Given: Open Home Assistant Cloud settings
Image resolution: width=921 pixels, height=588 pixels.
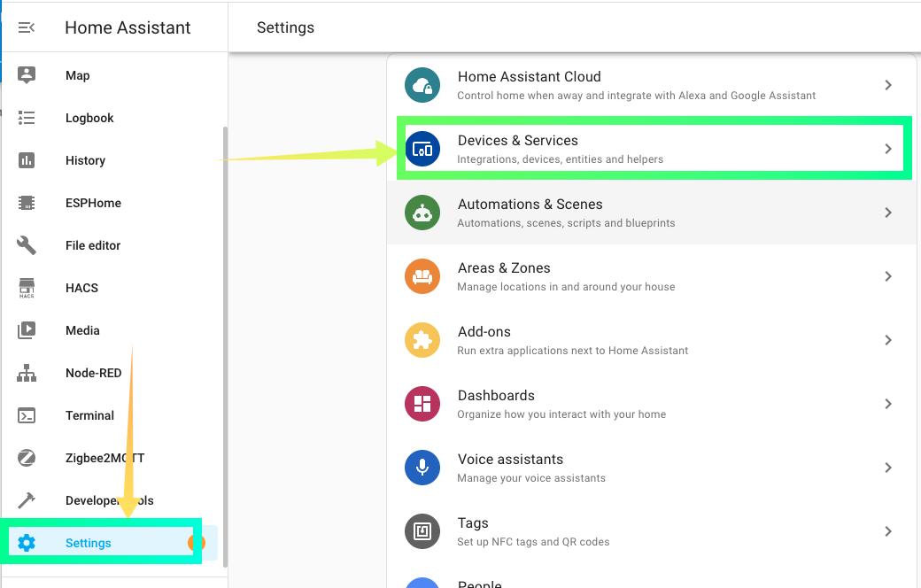Looking at the screenshot, I should coord(652,85).
